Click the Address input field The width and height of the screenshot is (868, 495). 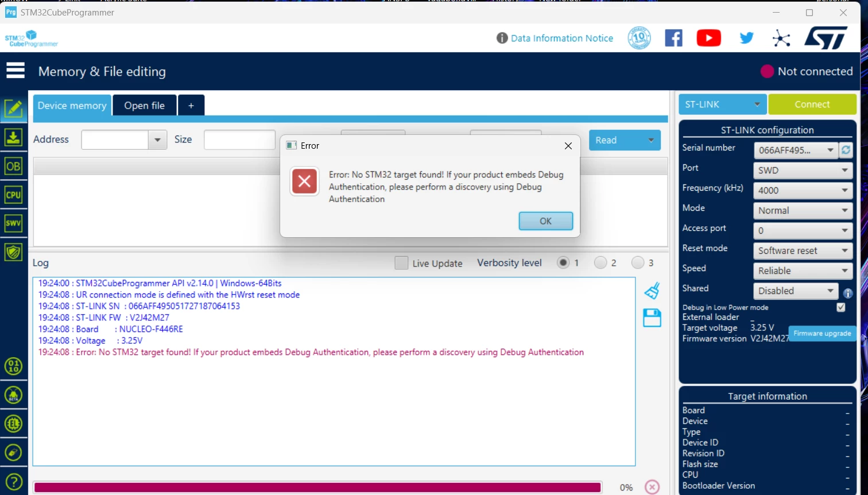click(115, 140)
